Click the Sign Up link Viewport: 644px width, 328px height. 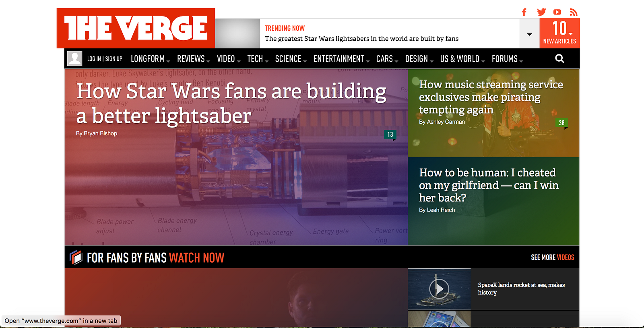[x=114, y=59]
